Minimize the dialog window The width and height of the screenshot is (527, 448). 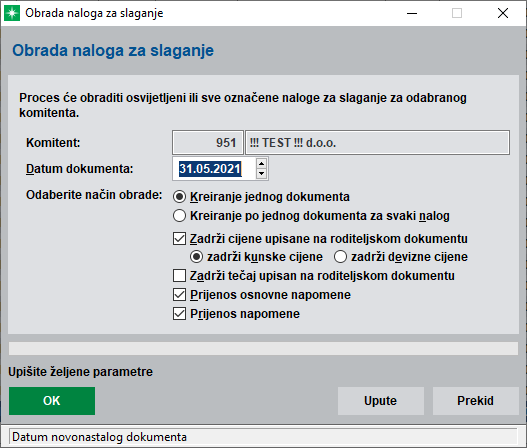pos(412,13)
